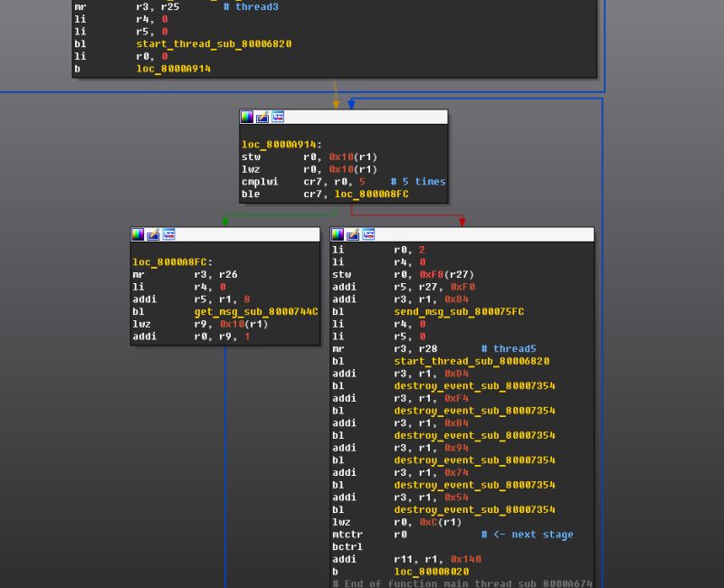Select the '# thread3' comment
Image resolution: width=724 pixels, height=588 pixels.
point(251,6)
